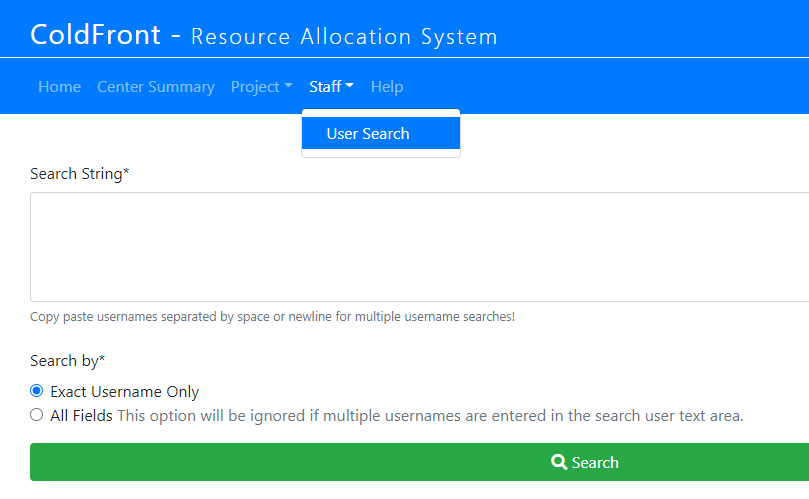This screenshot has width=809, height=499.
Task: Select the Exact Username Only radio button
Action: [37, 391]
